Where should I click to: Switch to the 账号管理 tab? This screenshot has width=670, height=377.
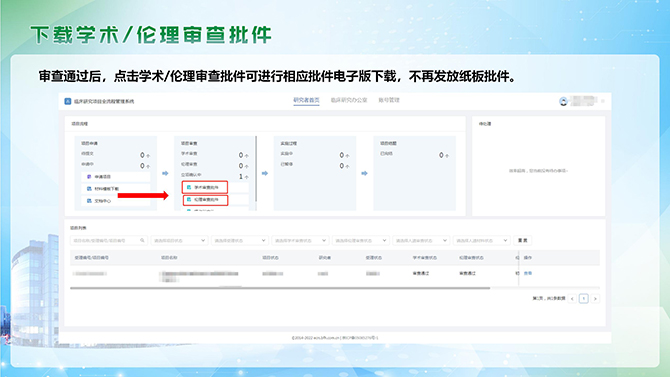(389, 100)
